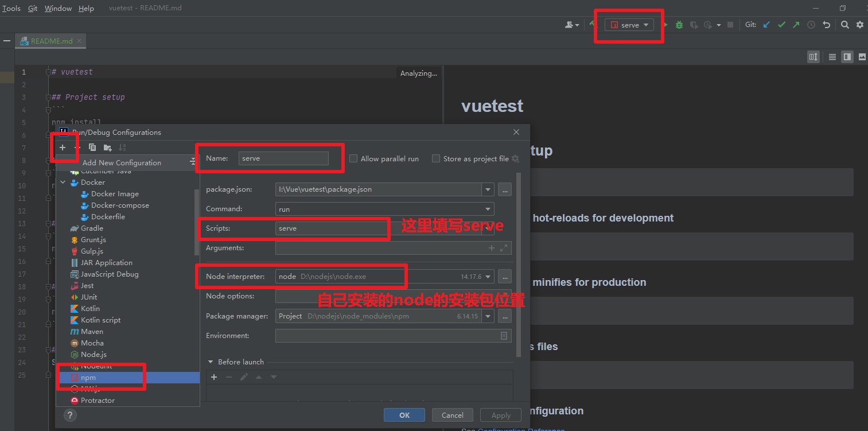Click the Environment variables edit icon
This screenshot has width=868, height=431.
click(504, 336)
